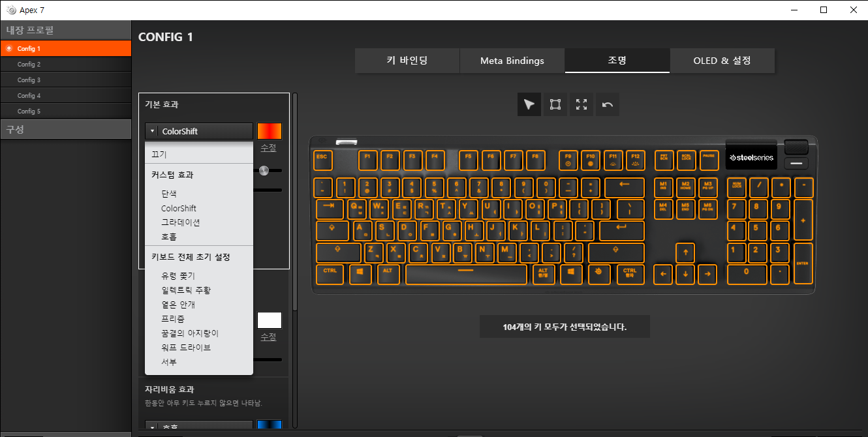Select the backspace key
Screen dimensions: 868x437
pos(625,187)
